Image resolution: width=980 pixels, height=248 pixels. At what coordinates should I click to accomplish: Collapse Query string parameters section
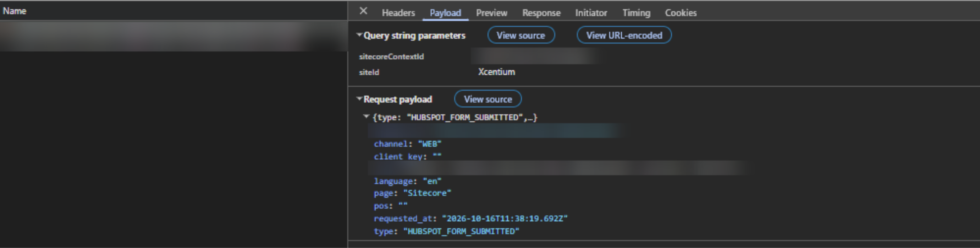(x=359, y=35)
